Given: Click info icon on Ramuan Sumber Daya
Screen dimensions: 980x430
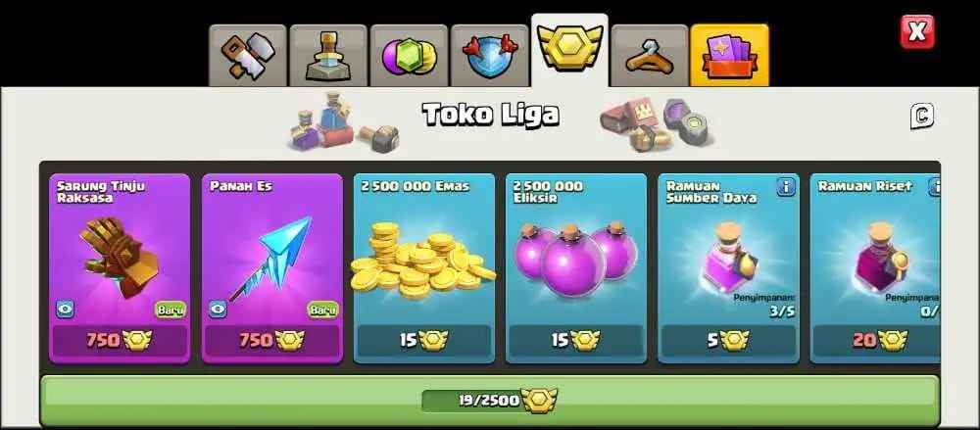Looking at the screenshot, I should pyautogui.click(x=786, y=186).
